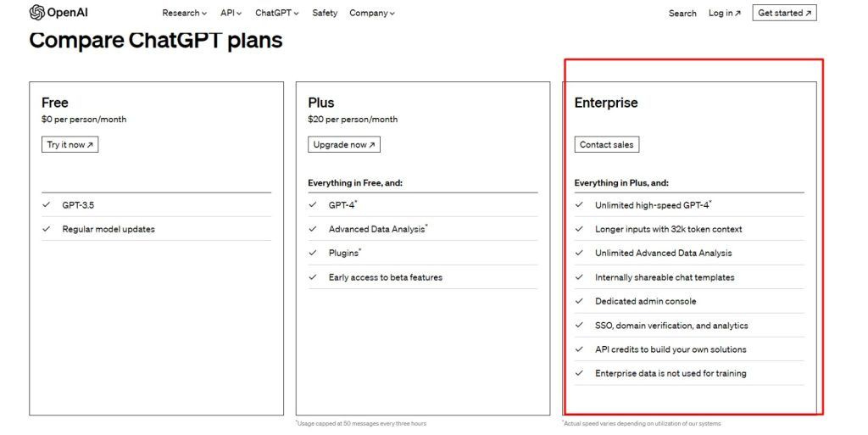Screen dimensions: 868x435
Task: Click the Advanced Data Analysis feature in Plus
Action: 422,229
